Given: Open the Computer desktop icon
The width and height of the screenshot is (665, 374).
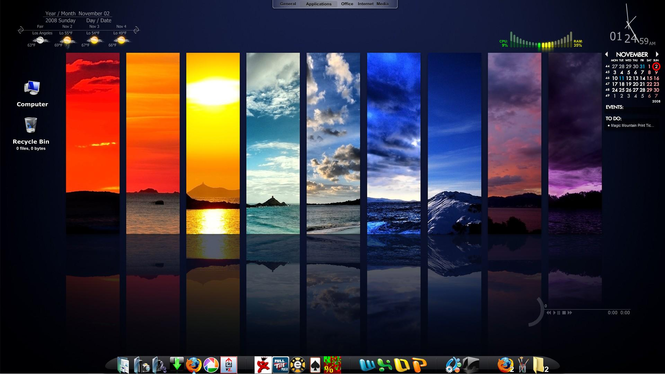Looking at the screenshot, I should pos(32,93).
